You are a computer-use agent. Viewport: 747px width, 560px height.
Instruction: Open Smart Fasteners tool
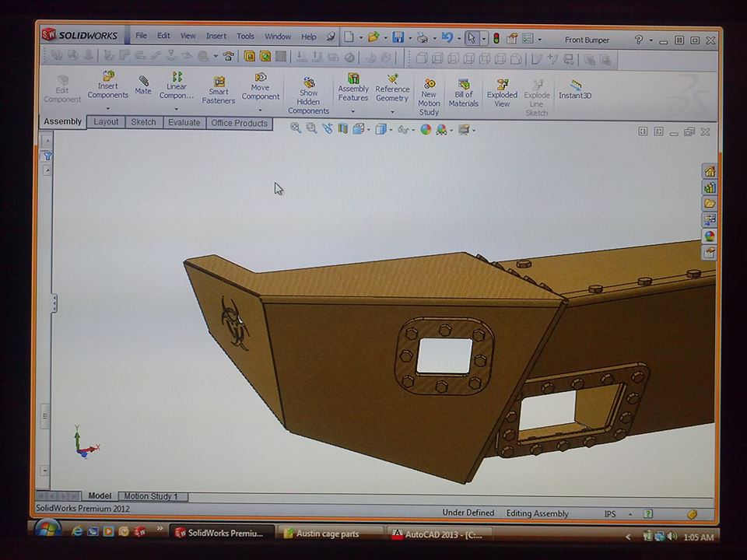click(x=219, y=90)
